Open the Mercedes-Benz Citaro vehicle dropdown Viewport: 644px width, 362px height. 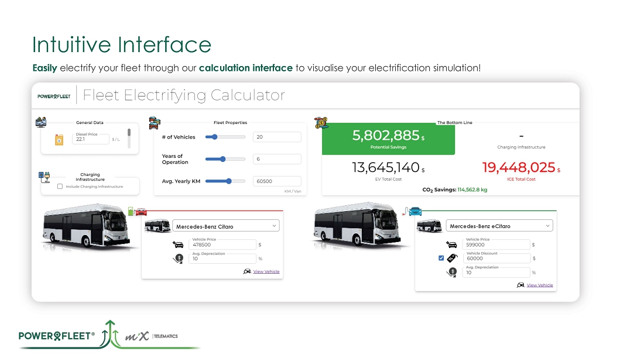(226, 226)
